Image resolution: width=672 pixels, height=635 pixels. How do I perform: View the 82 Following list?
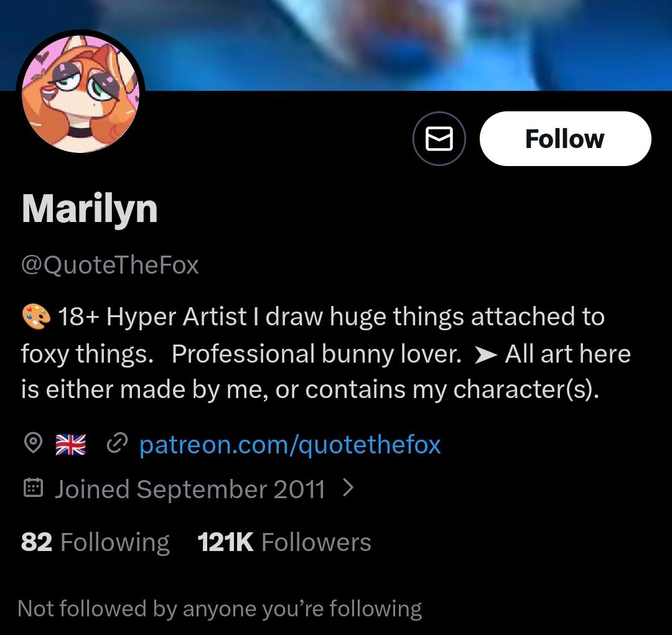coord(95,542)
